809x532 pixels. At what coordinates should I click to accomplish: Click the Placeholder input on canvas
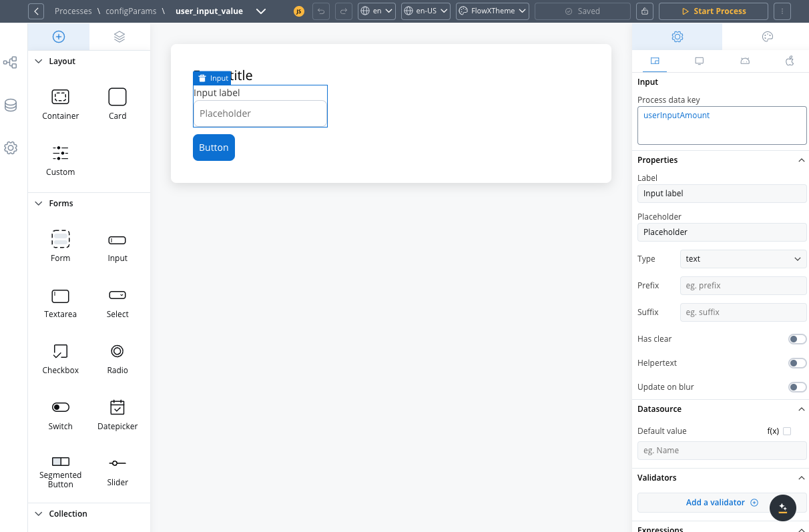[260, 113]
